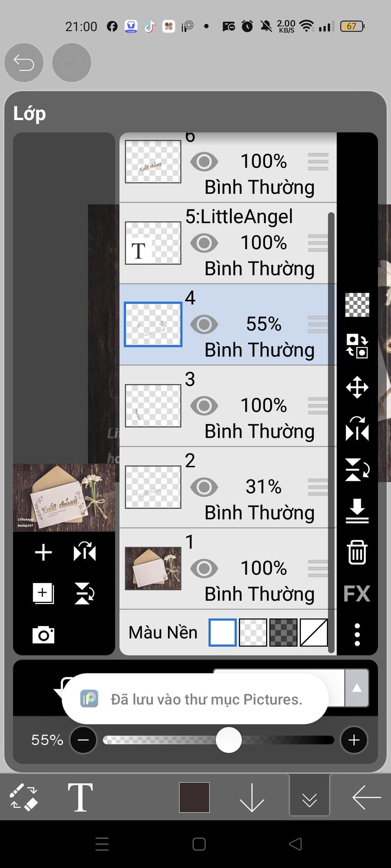Viewport: 391px width, 868px height.
Task: Open the three-dot more options menu
Action: [x=357, y=635]
